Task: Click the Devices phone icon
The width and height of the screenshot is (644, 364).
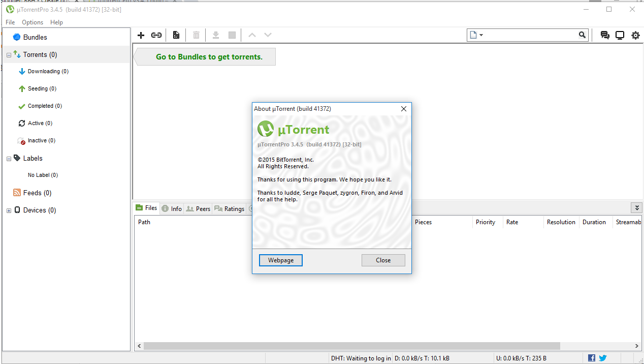Action: [17, 210]
